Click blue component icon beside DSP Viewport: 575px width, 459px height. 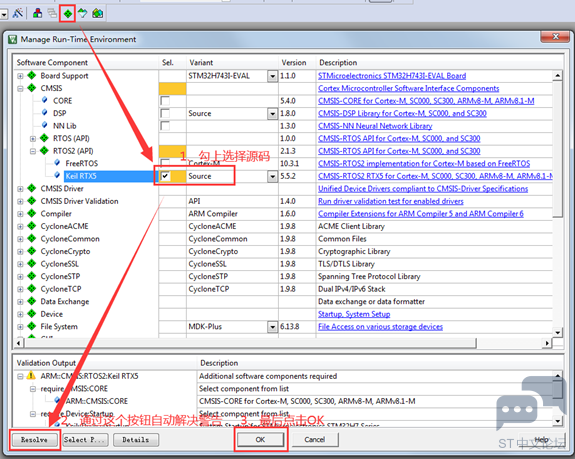(45, 113)
